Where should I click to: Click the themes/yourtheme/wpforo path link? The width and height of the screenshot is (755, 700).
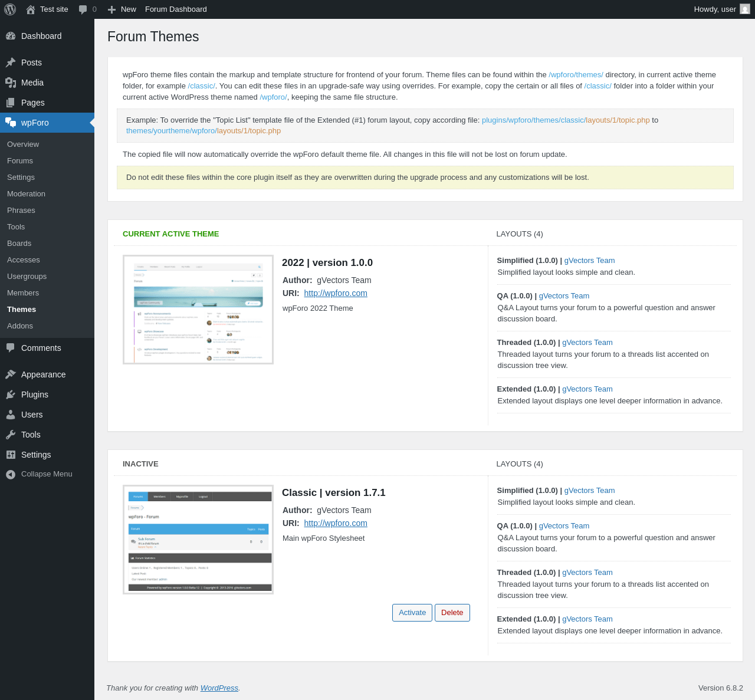click(203, 131)
